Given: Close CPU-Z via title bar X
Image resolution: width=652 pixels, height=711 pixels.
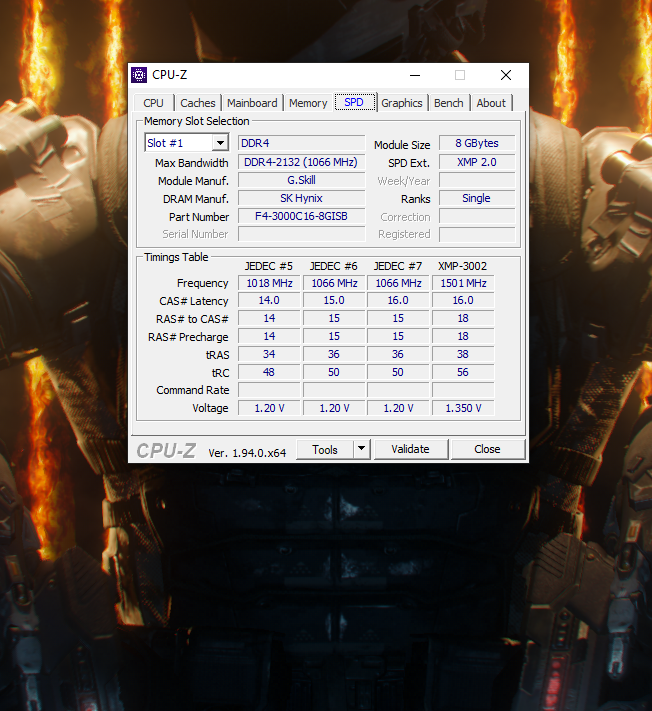Looking at the screenshot, I should tap(506, 75).
